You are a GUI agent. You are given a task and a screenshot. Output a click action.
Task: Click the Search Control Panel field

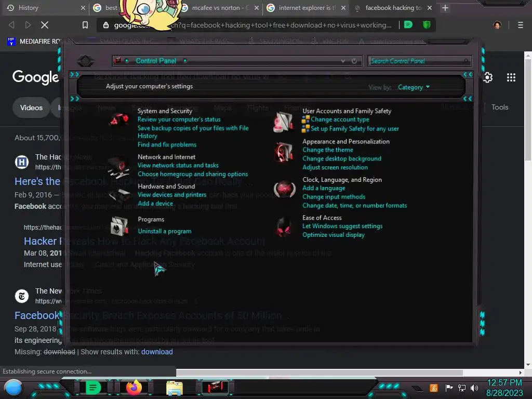tap(419, 61)
